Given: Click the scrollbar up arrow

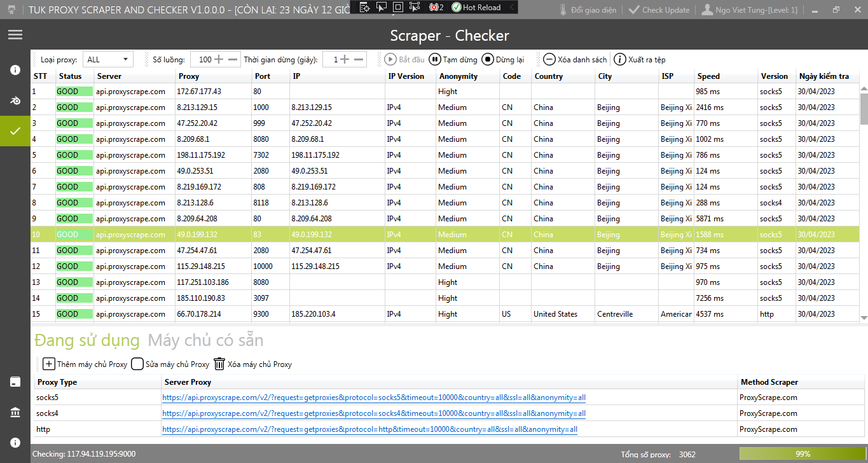Looking at the screenshot, I should click(864, 88).
